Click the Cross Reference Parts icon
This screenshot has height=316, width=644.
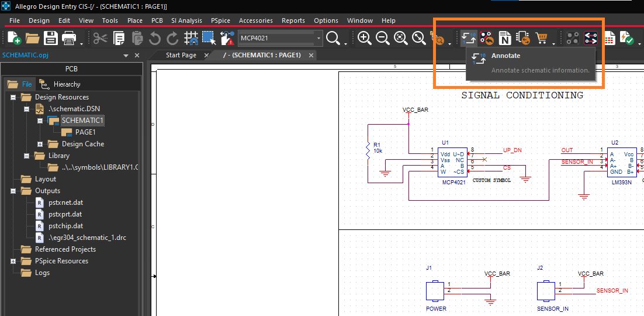523,38
